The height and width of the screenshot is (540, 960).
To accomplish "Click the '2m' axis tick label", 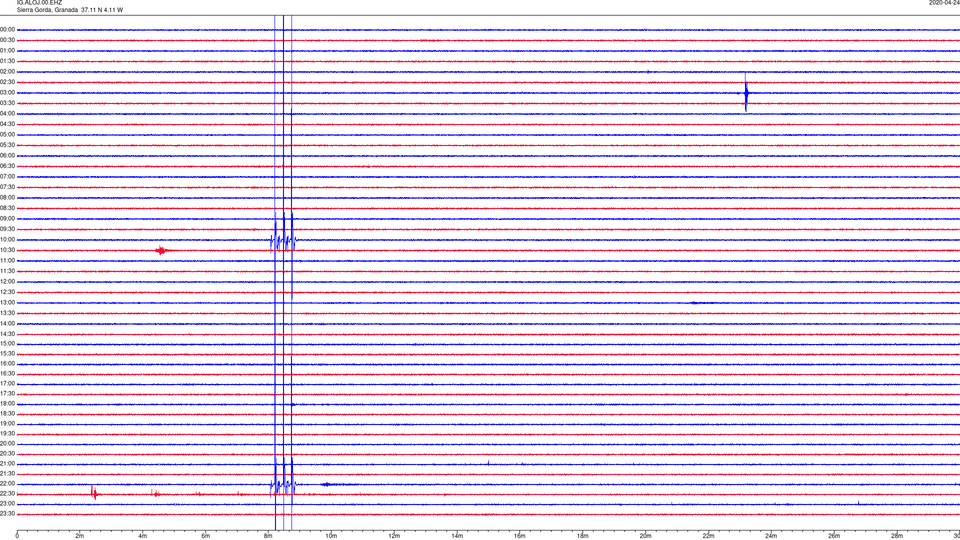I will 80,536.
